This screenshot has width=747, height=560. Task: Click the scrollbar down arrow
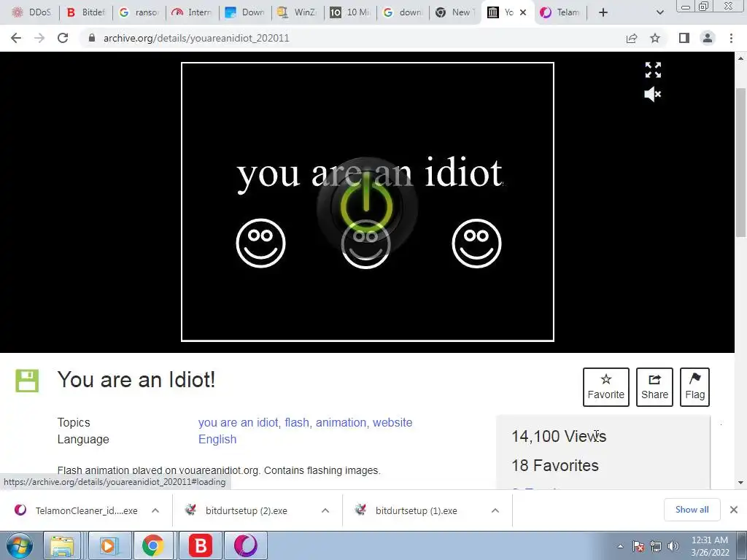click(741, 483)
